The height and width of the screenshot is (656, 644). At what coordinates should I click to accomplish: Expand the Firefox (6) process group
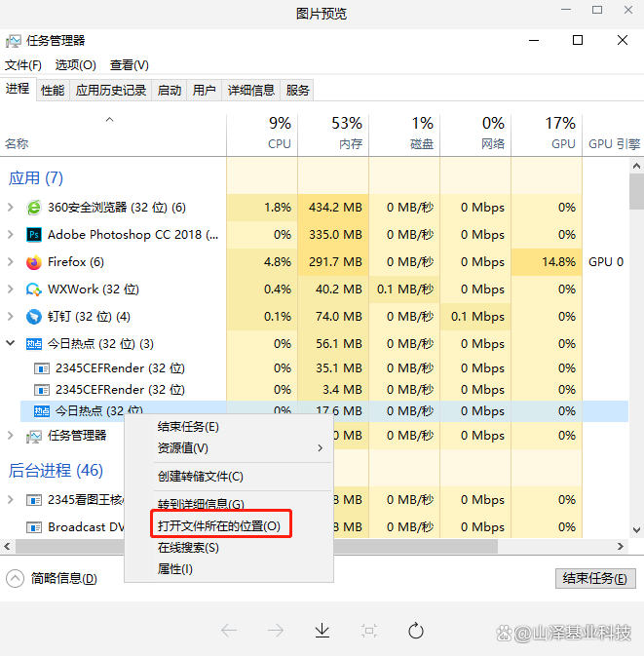click(x=11, y=262)
